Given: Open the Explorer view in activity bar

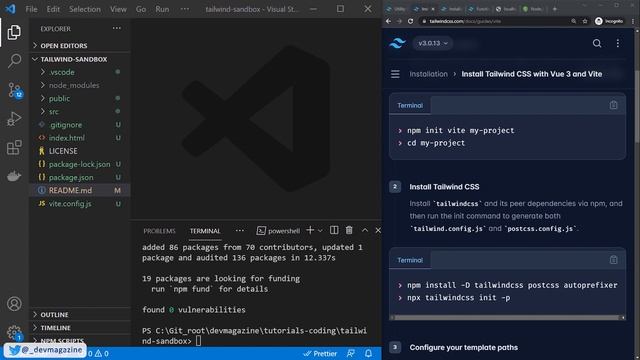Looking at the screenshot, I should point(14,32).
